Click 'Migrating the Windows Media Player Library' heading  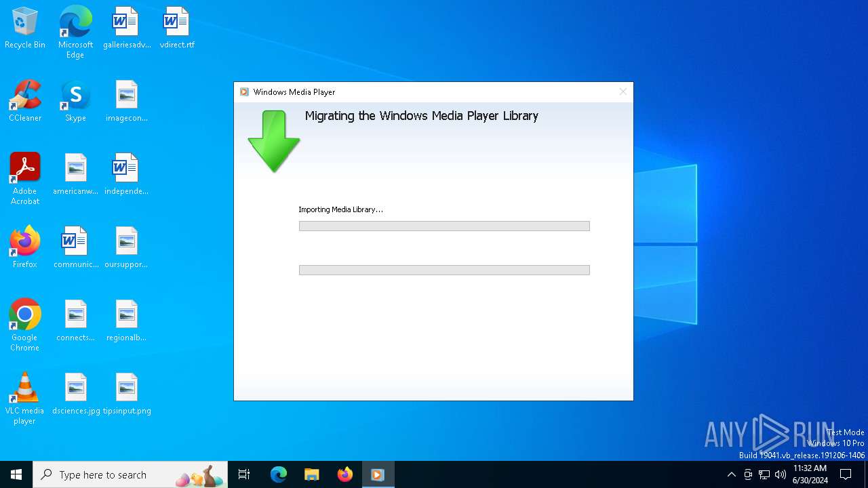click(421, 116)
